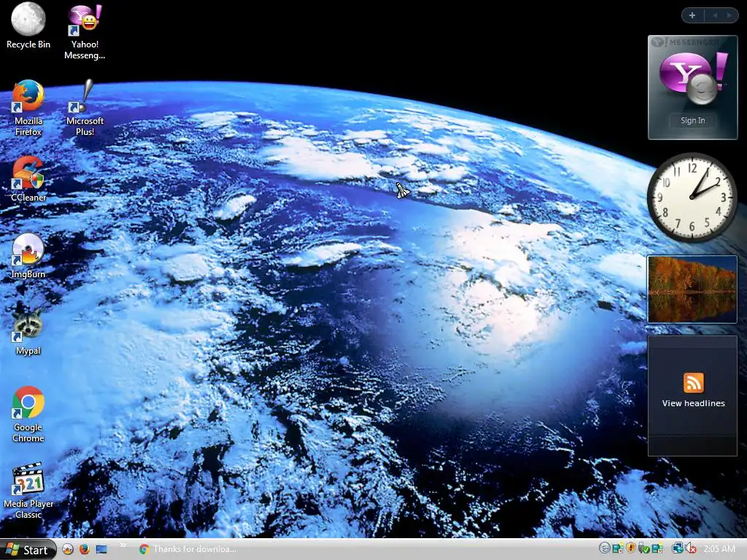Click the Yahoo Messenger gadget logo
The height and width of the screenshot is (560, 747).
coord(694,77)
